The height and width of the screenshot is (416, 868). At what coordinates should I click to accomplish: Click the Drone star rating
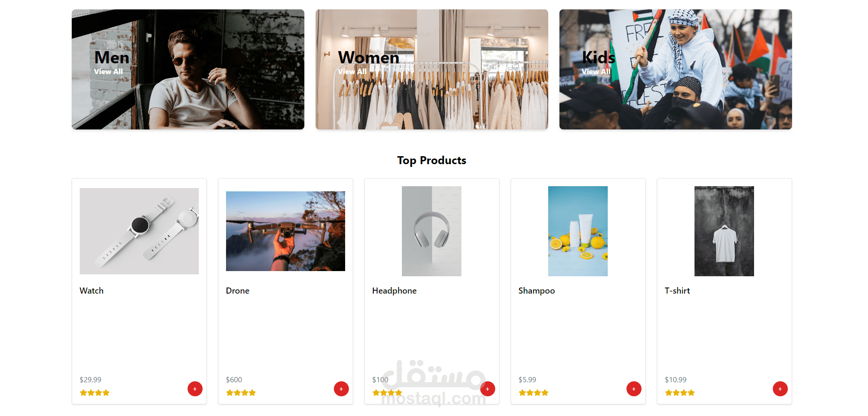(241, 393)
